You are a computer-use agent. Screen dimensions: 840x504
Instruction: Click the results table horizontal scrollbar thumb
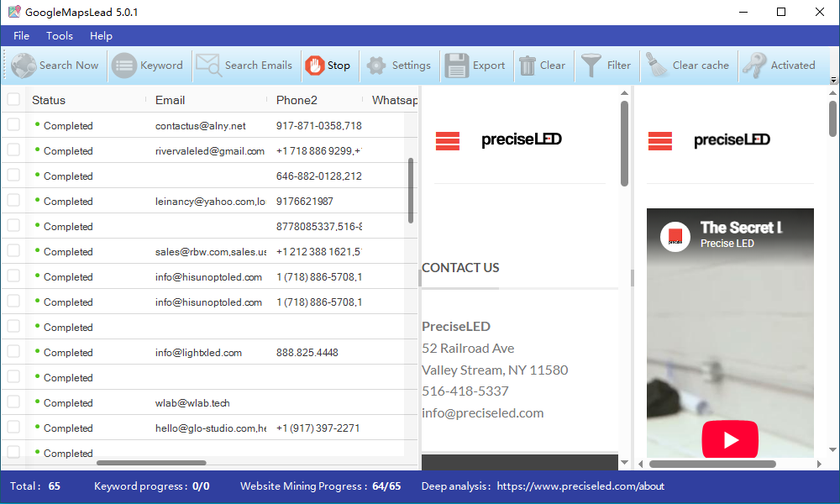click(151, 463)
